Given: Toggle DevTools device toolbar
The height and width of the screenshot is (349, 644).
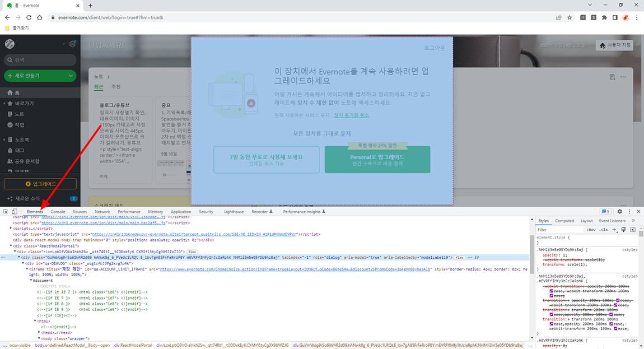Looking at the screenshot, I should pyautogui.click(x=15, y=212).
